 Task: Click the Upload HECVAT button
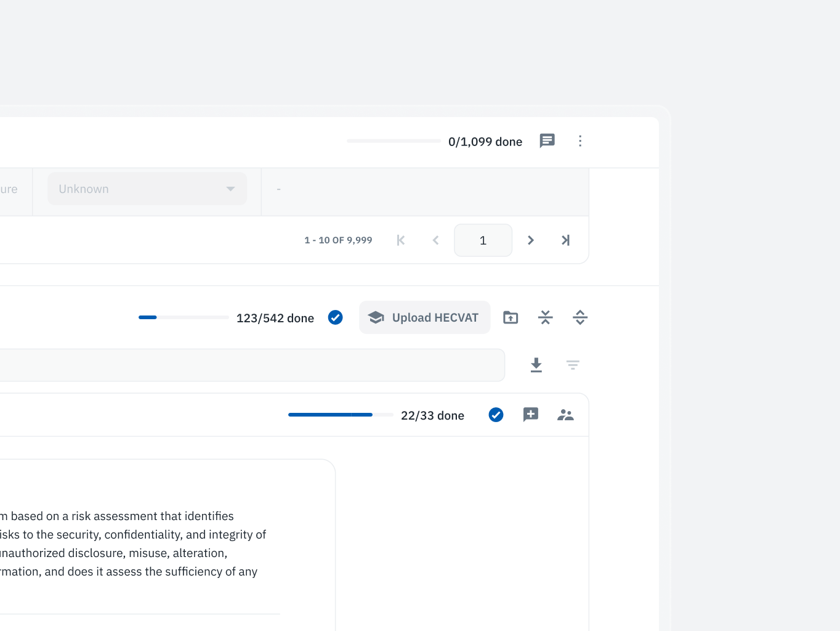(x=424, y=317)
